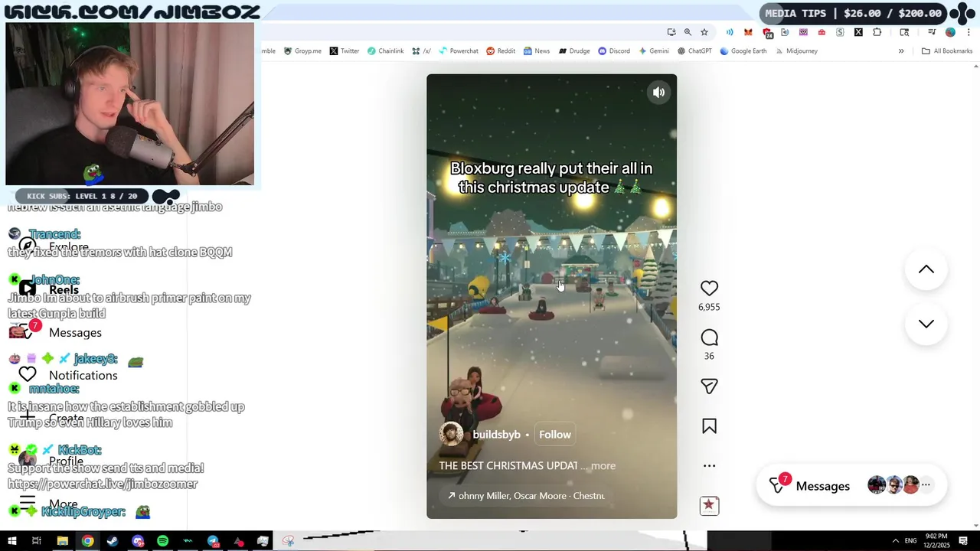This screenshot has width=980, height=551.
Task: Open the Drudge bookmark
Action: pyautogui.click(x=574, y=51)
